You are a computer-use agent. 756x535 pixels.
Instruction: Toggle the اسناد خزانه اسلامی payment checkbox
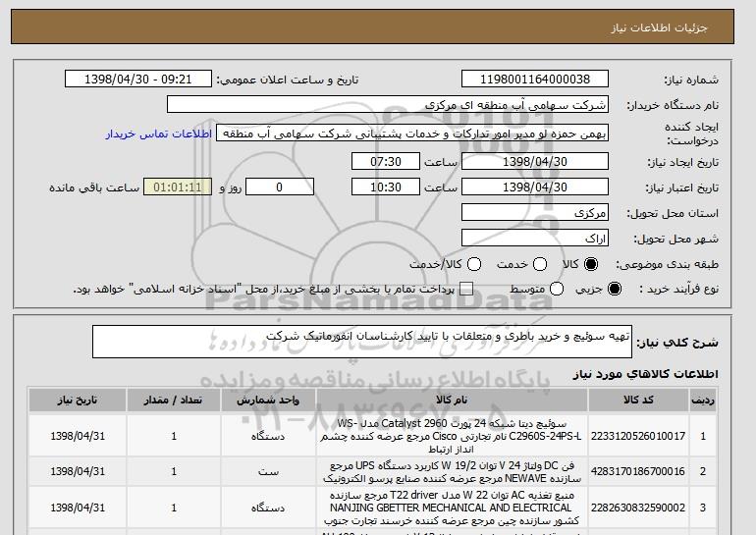[x=466, y=290]
